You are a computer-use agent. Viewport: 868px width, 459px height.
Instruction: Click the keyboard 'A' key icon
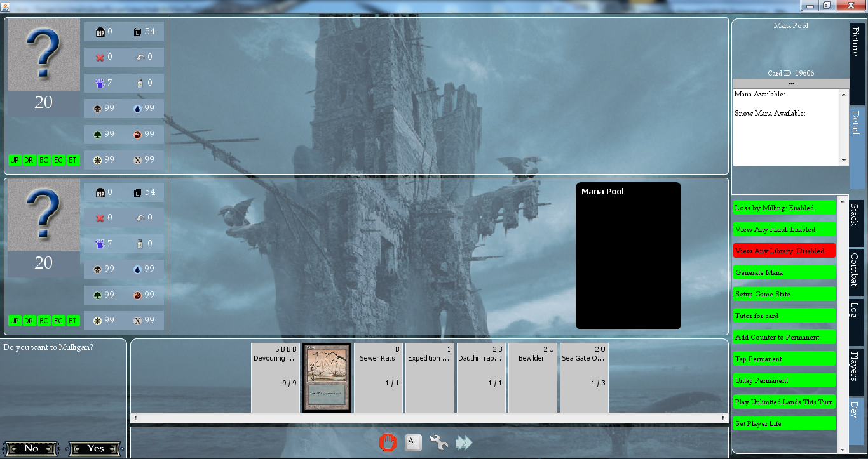[x=413, y=442]
